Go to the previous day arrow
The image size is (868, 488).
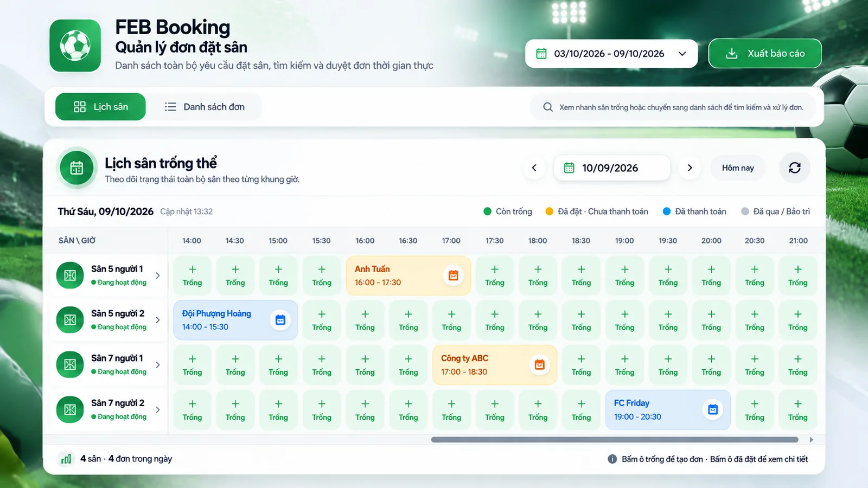click(x=534, y=168)
